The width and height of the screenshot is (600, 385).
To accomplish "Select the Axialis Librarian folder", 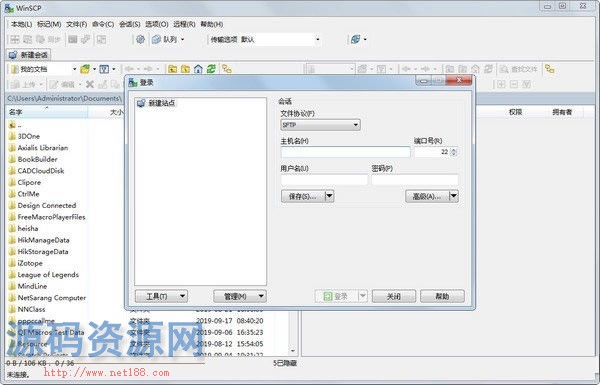I will point(43,148).
